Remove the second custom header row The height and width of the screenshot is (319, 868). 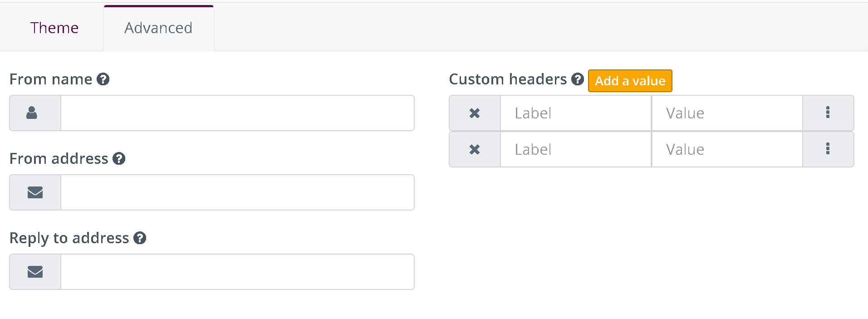[474, 149]
